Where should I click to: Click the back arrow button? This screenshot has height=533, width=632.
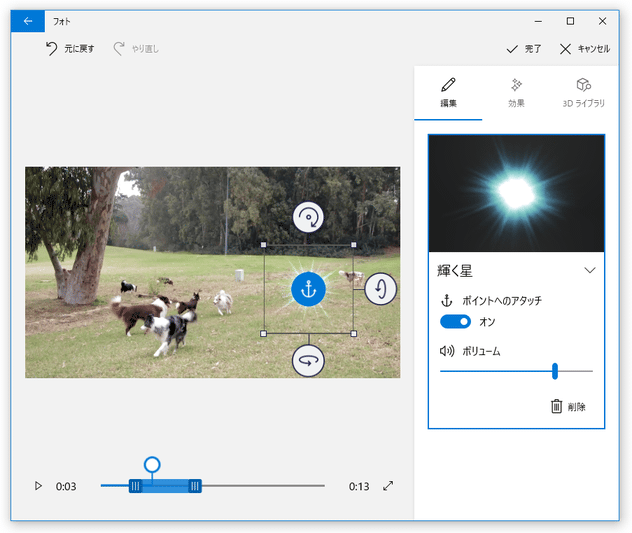(28, 21)
